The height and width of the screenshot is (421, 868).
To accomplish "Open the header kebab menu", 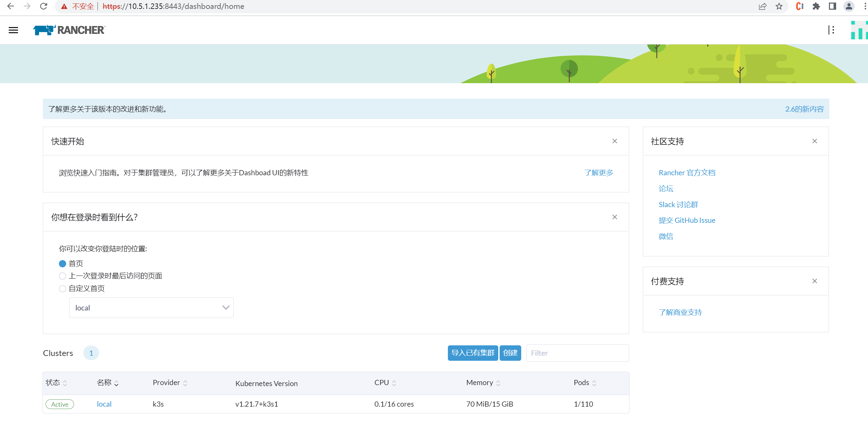I will (833, 30).
